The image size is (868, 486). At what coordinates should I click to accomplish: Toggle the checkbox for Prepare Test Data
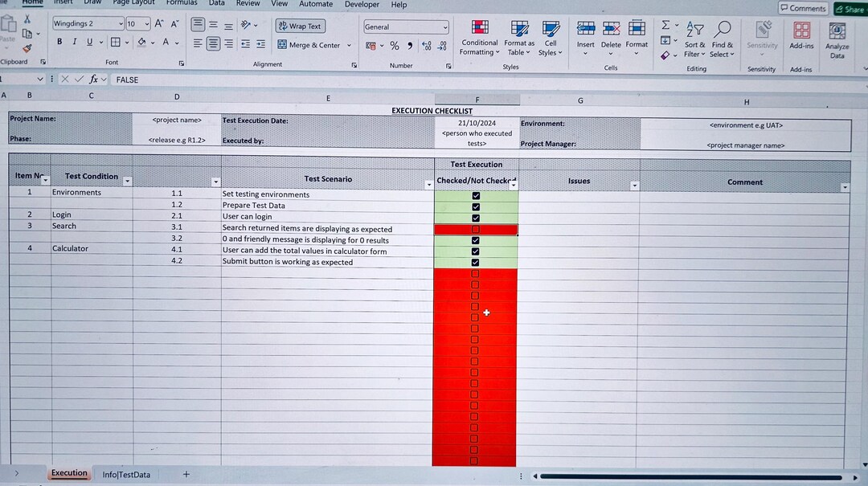pyautogui.click(x=476, y=205)
